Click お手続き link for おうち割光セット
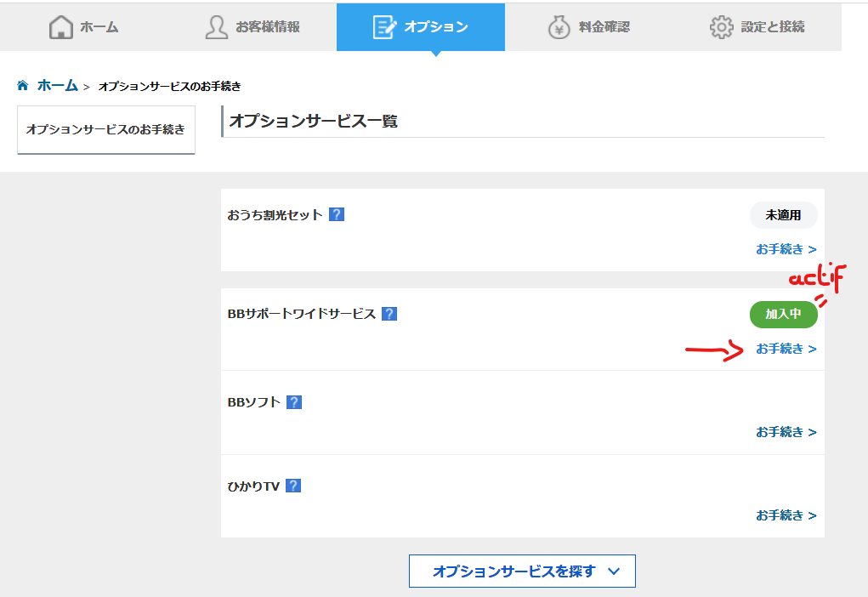868x597 pixels. click(x=786, y=249)
